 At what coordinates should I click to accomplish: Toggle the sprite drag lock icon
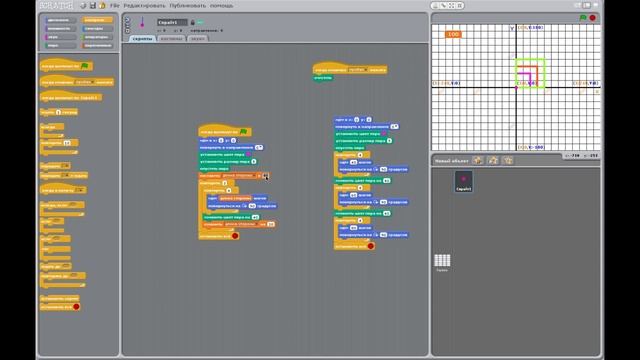[193, 22]
